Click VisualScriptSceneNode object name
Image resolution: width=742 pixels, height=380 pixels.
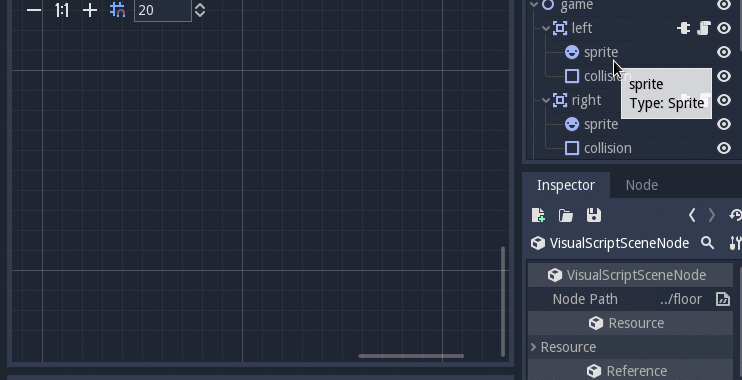point(619,243)
